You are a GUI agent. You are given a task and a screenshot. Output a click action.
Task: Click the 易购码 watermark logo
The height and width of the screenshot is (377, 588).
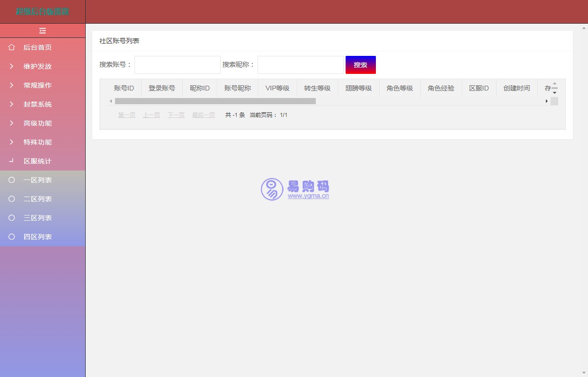click(295, 189)
